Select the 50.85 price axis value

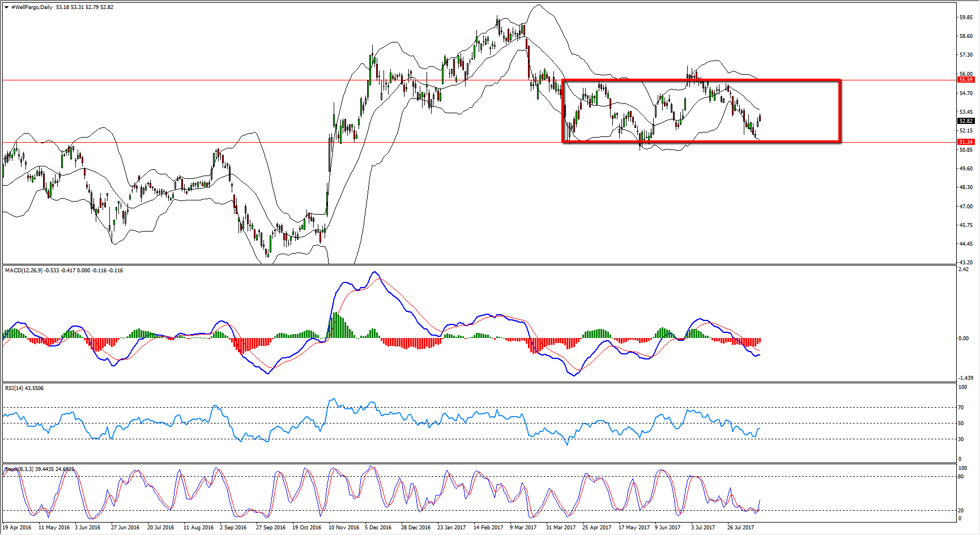[966, 150]
